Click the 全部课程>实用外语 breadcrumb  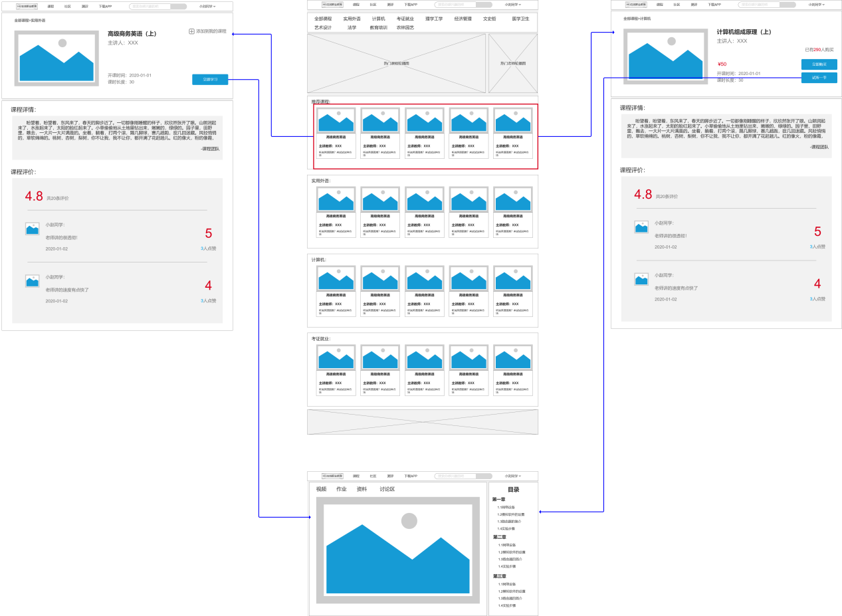tap(30, 21)
